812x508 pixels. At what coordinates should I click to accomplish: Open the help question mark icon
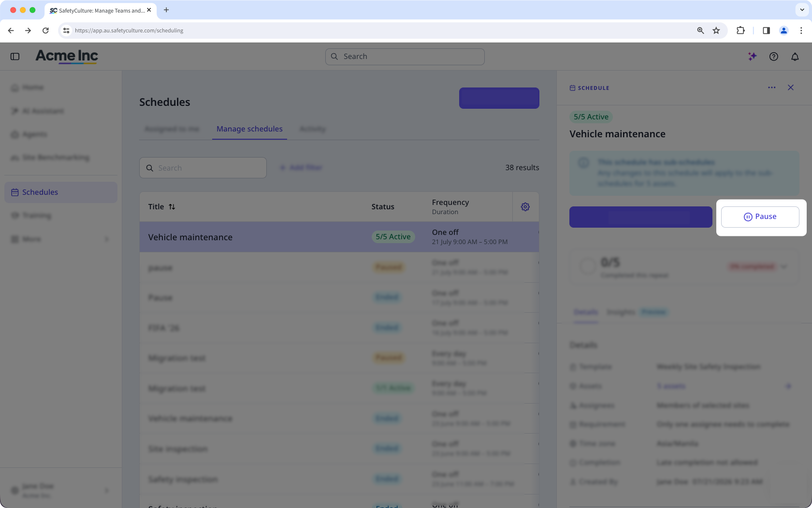tap(774, 57)
